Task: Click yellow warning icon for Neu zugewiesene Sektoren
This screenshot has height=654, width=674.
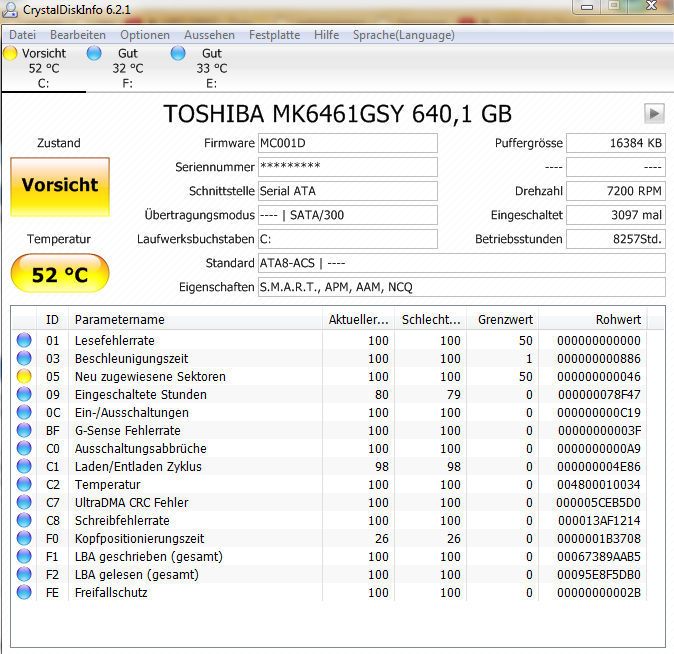Action: click(x=24, y=376)
